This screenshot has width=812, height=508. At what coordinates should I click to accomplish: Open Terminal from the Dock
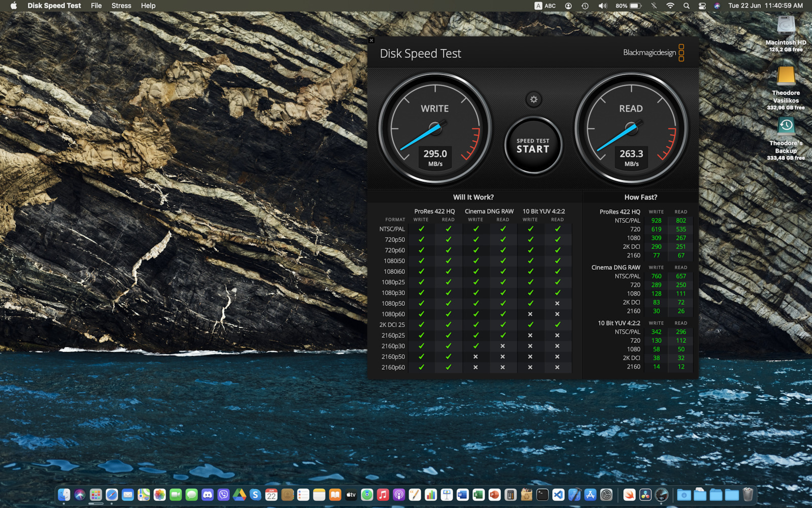pos(543,494)
